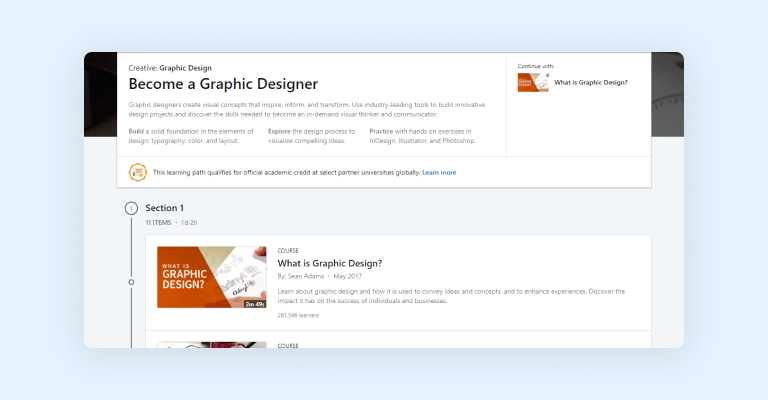Viewport: 768px width, 400px height.
Task: Click the academic credit badge icon
Action: tap(138, 172)
